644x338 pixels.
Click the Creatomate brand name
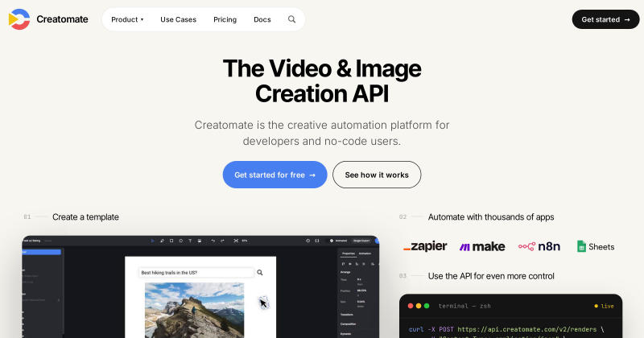point(62,19)
